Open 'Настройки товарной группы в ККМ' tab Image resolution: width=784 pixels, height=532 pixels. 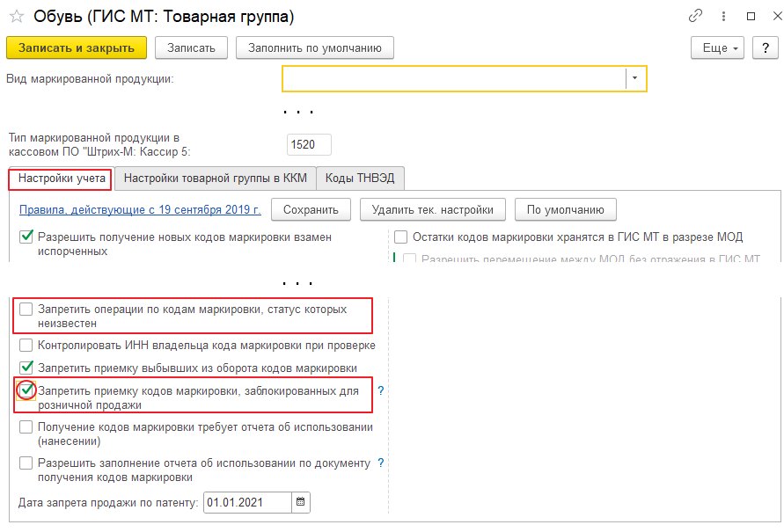tap(216, 179)
